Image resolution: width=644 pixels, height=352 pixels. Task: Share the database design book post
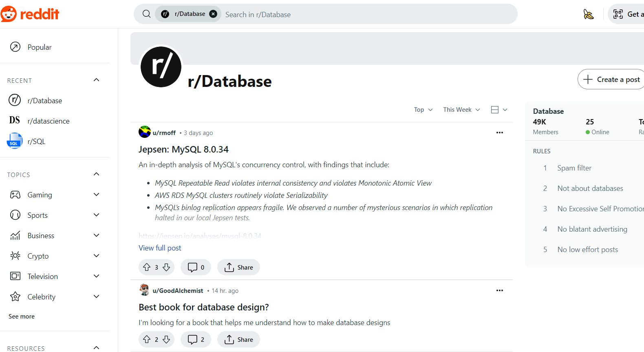click(238, 339)
